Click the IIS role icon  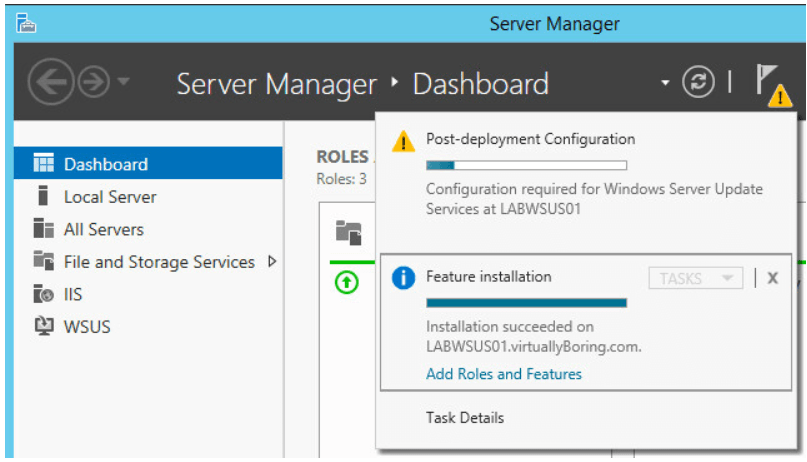(x=43, y=293)
